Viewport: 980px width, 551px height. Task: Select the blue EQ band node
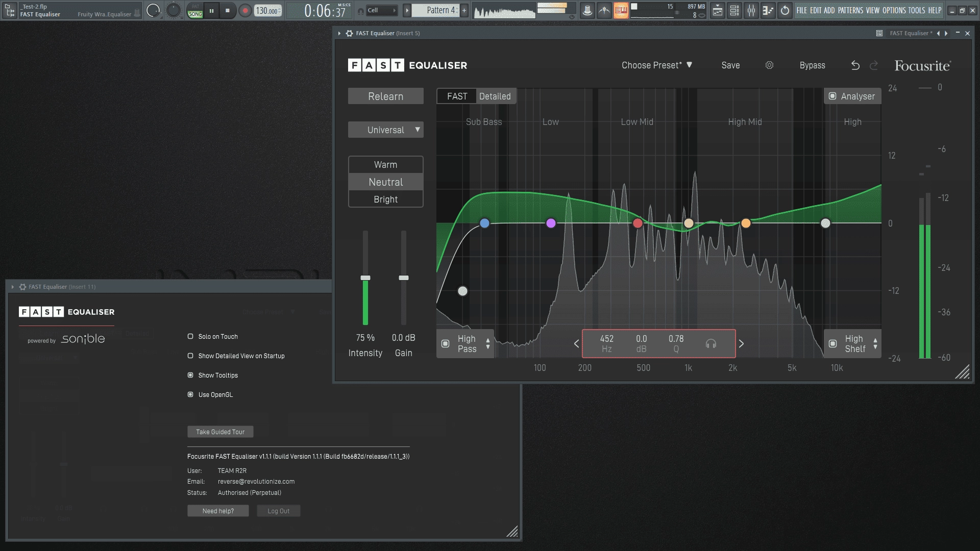coord(484,223)
